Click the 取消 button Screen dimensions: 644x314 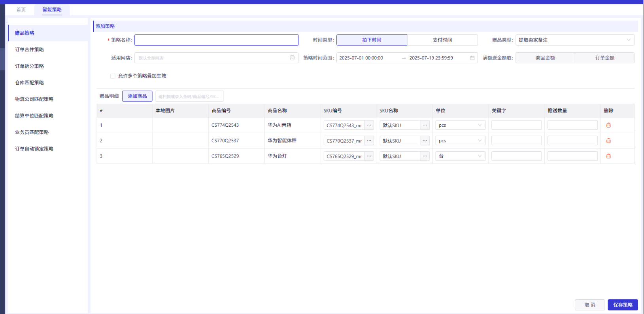(590, 305)
